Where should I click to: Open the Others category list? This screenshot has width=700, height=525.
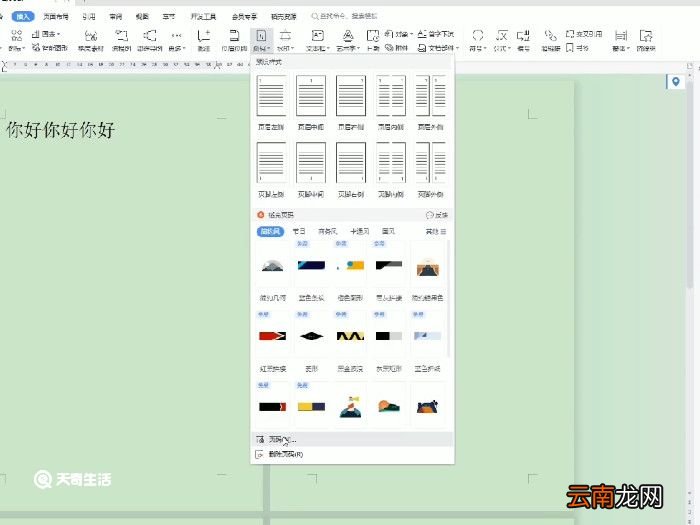pos(436,231)
